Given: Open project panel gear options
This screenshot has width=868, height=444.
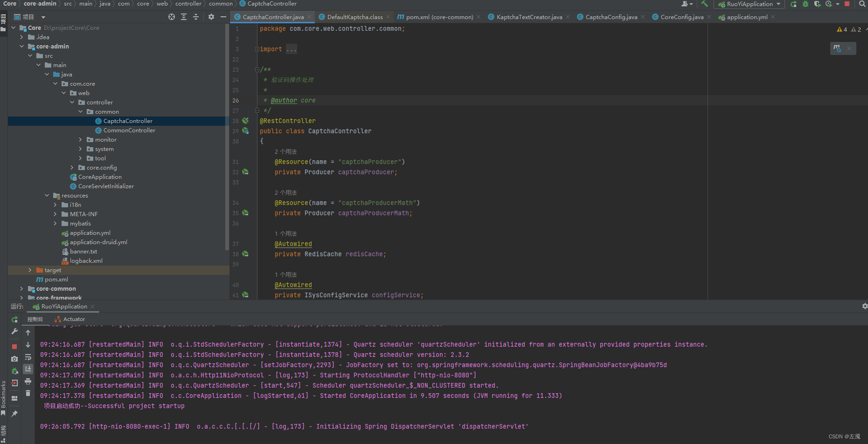Looking at the screenshot, I should pyautogui.click(x=211, y=17).
